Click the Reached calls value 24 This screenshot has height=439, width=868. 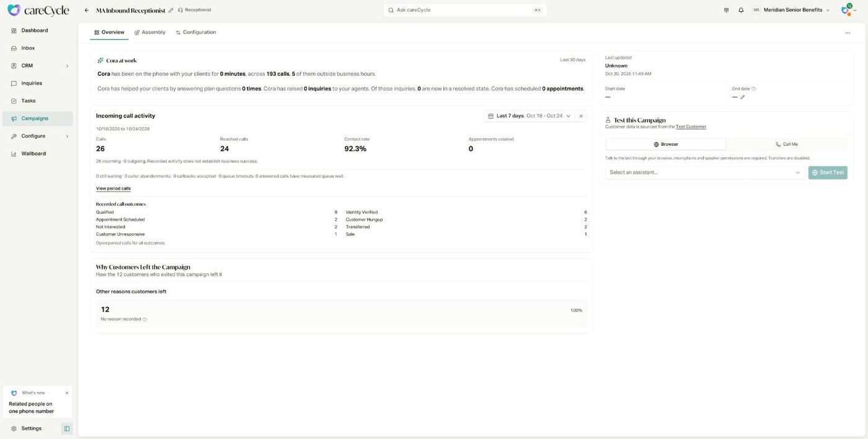[x=224, y=149]
